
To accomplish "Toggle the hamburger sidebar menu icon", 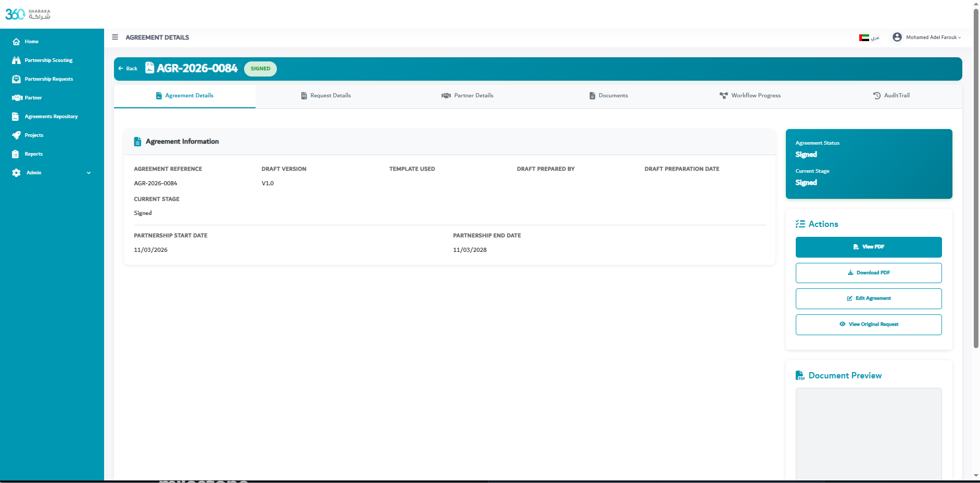I will pyautogui.click(x=115, y=37).
